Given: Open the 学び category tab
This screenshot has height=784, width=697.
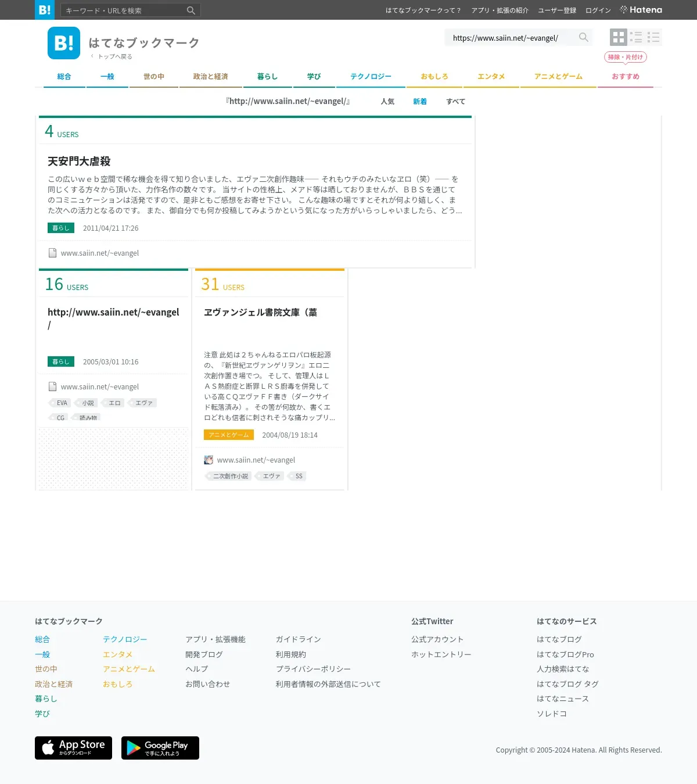Looking at the screenshot, I should click(314, 77).
